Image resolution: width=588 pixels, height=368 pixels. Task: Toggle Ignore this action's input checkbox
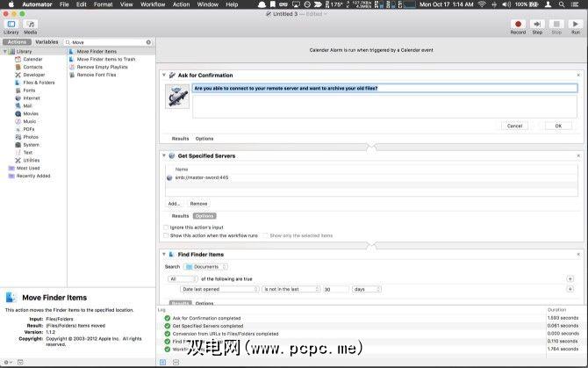click(165, 227)
